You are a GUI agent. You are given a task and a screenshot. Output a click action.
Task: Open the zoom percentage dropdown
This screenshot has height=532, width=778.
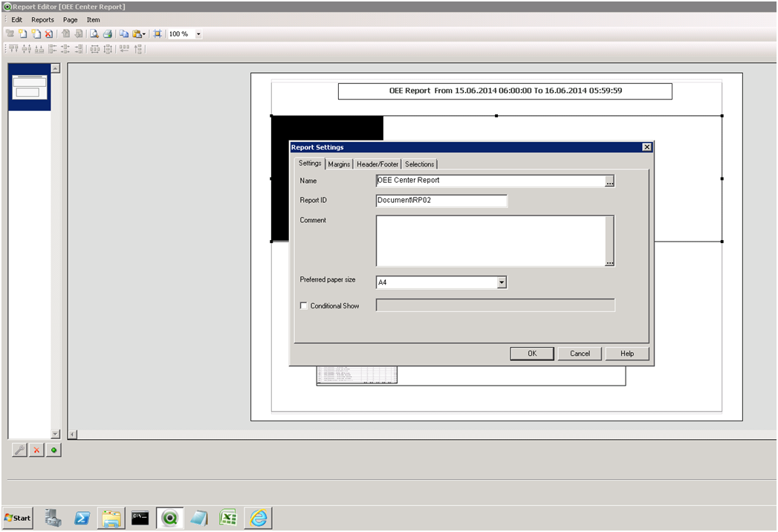tap(198, 34)
